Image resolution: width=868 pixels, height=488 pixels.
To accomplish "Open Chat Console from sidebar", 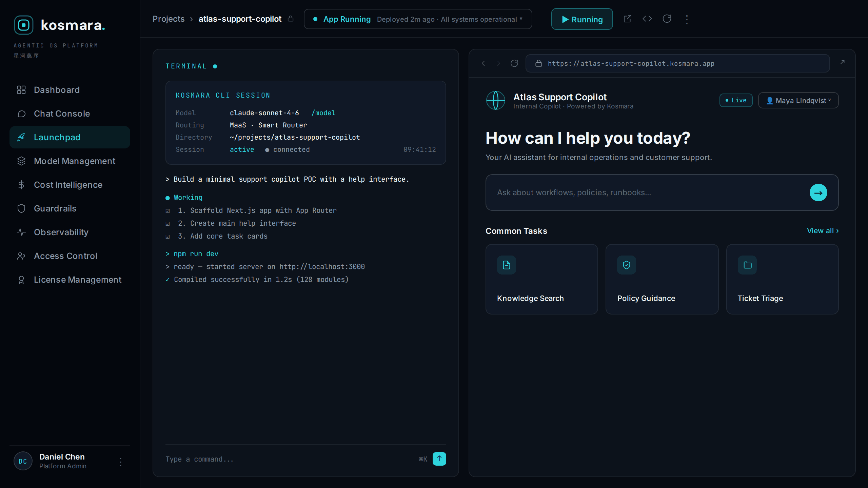I will pos(70,114).
